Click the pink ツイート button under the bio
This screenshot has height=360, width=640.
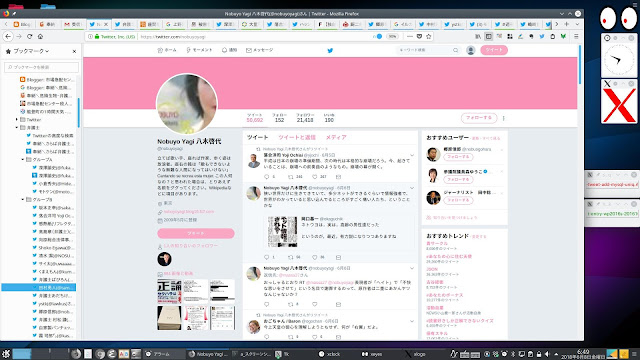pos(196,233)
